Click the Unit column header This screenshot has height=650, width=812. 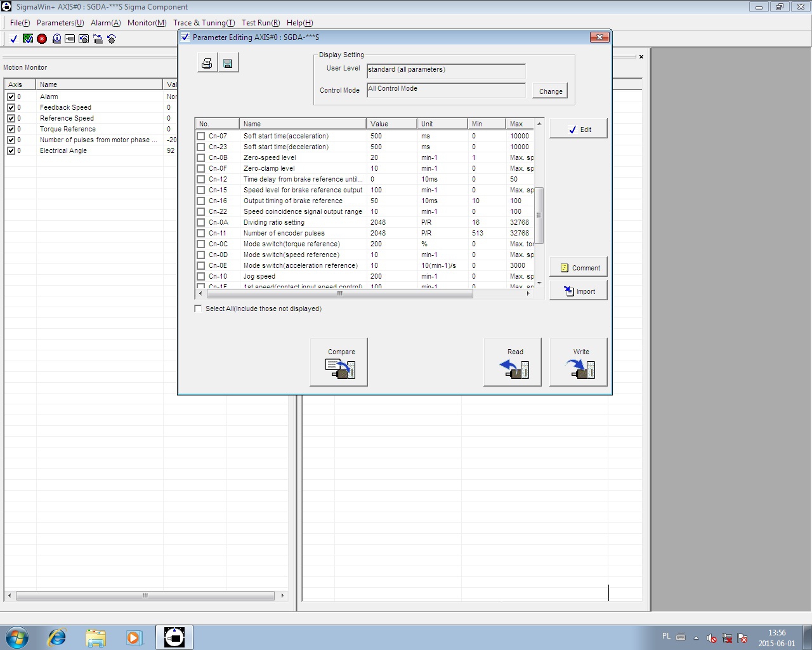[442, 124]
